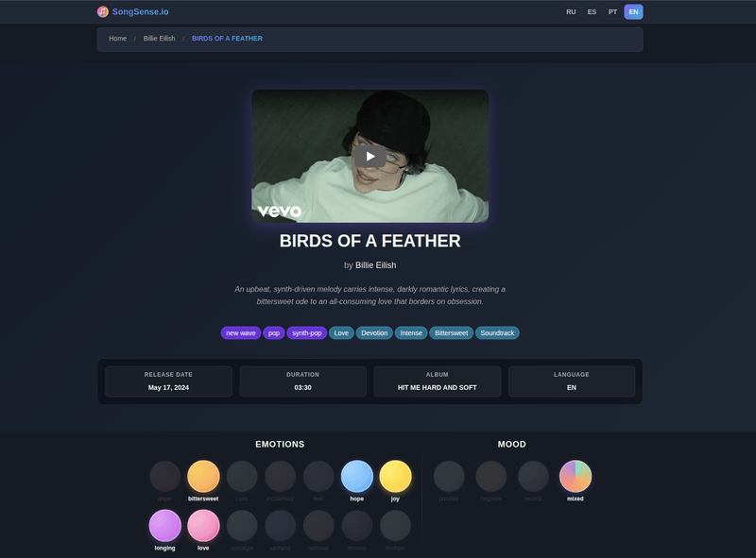
Task: Open Billie Eilish breadcrumb link
Action: tap(159, 39)
